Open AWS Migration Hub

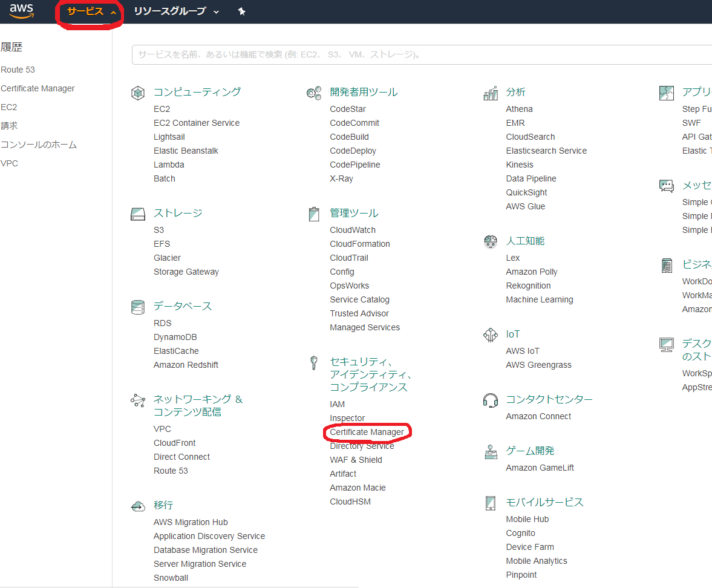191,522
